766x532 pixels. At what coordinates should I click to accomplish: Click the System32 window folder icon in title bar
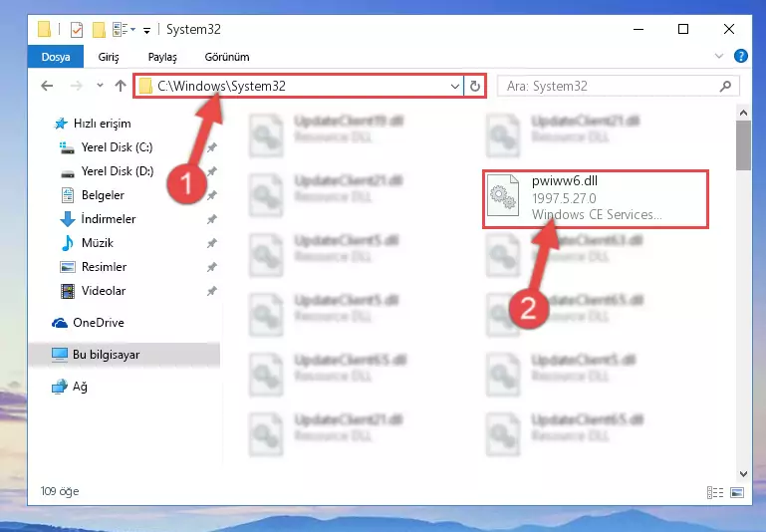pos(44,29)
